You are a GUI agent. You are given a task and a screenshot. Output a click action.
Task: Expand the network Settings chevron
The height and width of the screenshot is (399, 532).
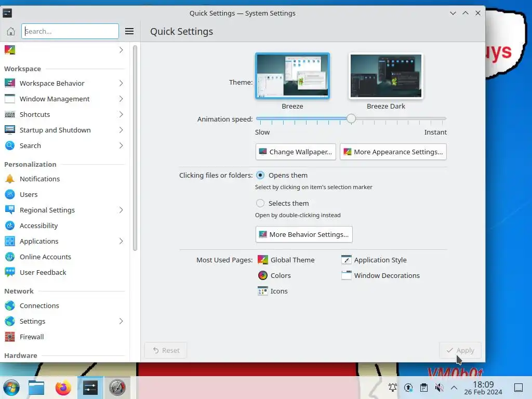[x=121, y=321]
